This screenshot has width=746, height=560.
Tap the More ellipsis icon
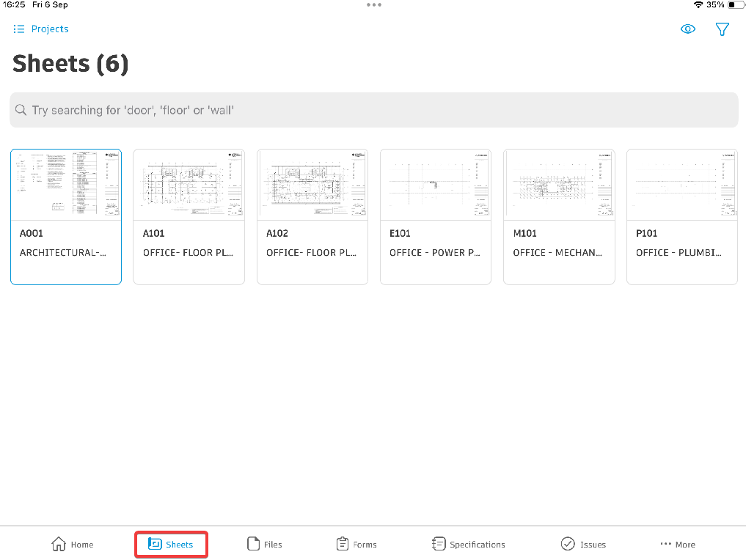[665, 543]
